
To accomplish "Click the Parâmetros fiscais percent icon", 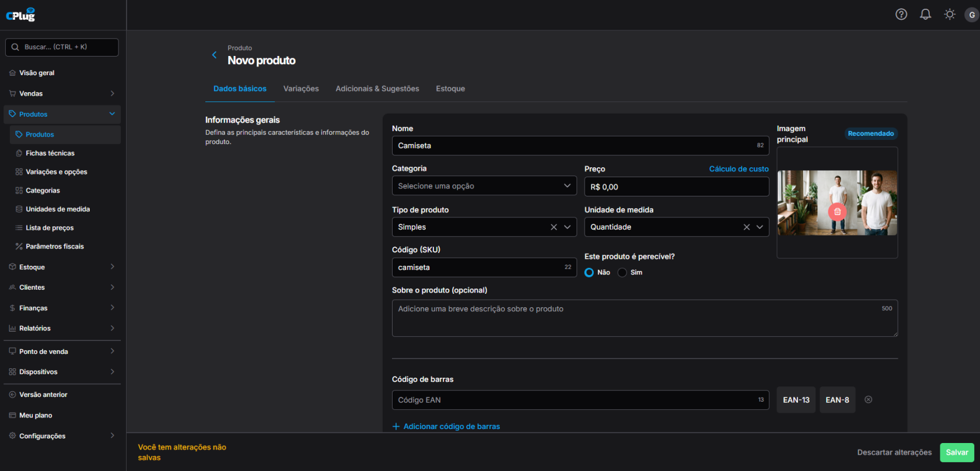I will pyautogui.click(x=19, y=247).
